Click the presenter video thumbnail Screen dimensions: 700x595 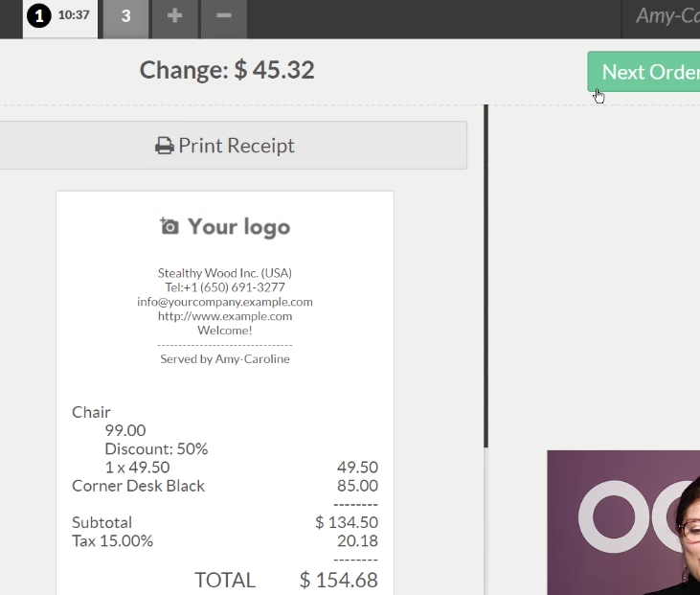pos(623,522)
